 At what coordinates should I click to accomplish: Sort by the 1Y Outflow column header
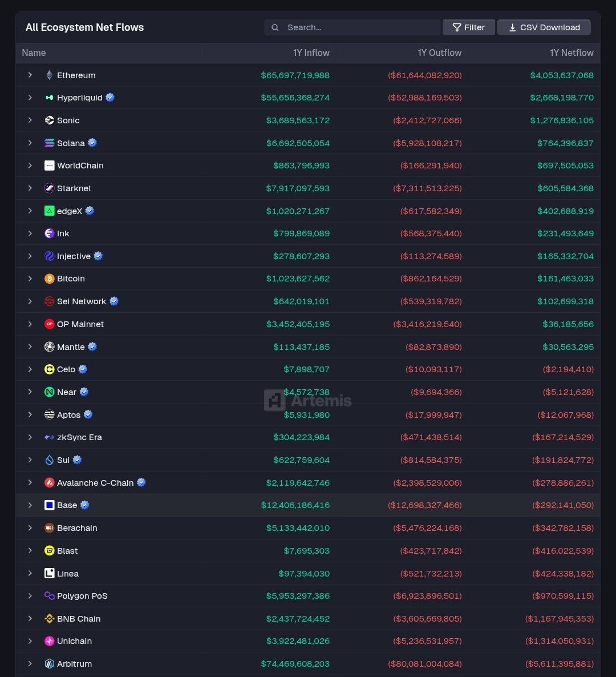coord(440,53)
